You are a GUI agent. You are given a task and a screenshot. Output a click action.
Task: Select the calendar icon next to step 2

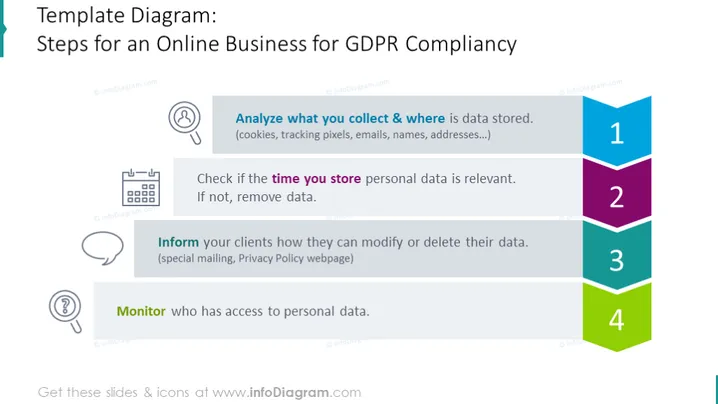(x=141, y=187)
